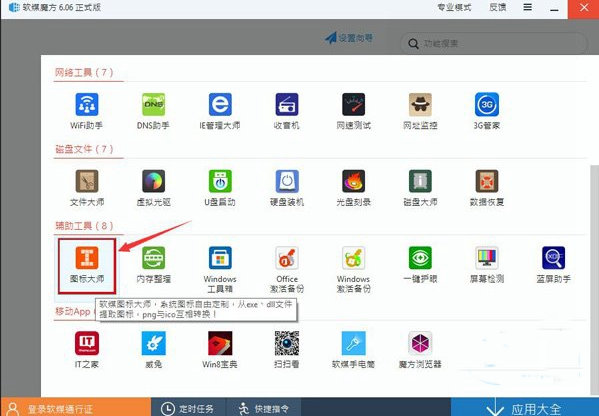Open the 反馈 feedback link
The image size is (599, 416).
coord(497,7)
